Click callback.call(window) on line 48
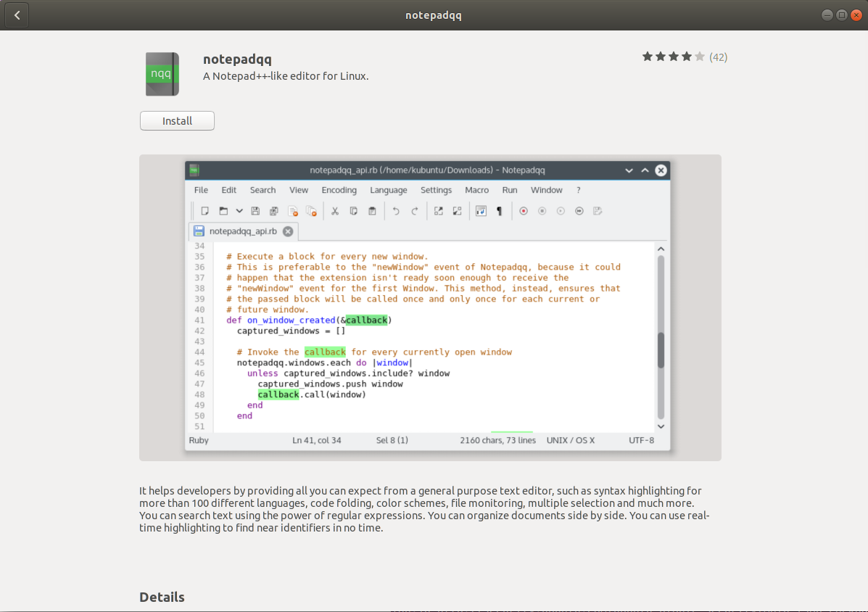Image resolution: width=868 pixels, height=612 pixels. pos(312,394)
